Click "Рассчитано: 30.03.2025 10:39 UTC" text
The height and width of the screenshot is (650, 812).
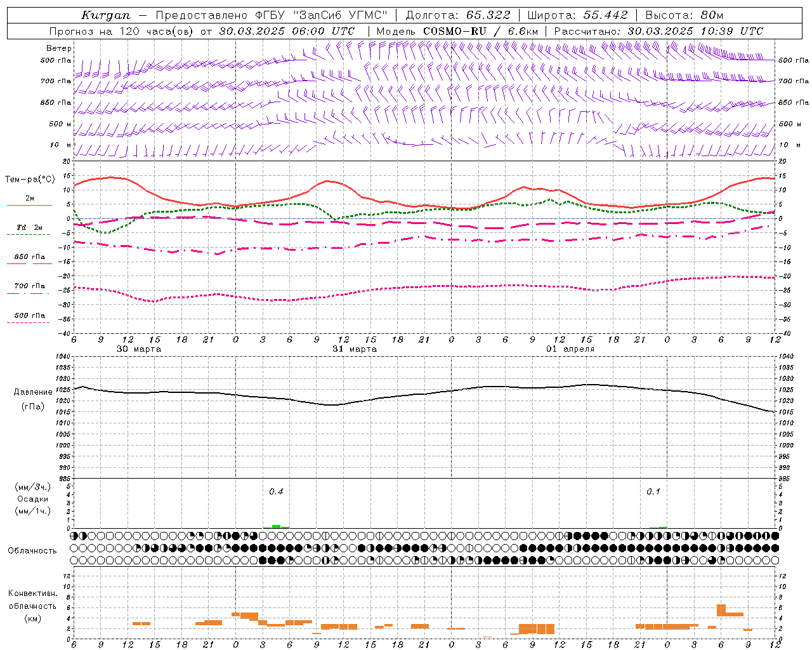pos(658,31)
